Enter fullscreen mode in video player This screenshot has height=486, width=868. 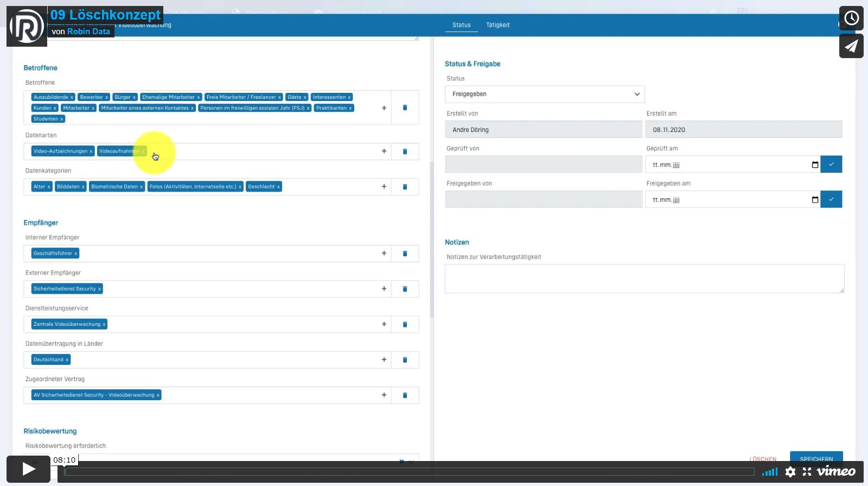pos(807,472)
